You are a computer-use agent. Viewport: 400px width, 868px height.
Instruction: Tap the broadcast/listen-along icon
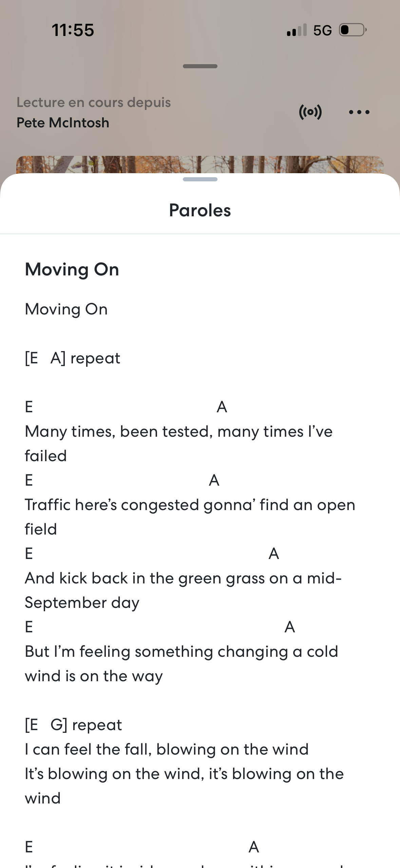(x=311, y=112)
